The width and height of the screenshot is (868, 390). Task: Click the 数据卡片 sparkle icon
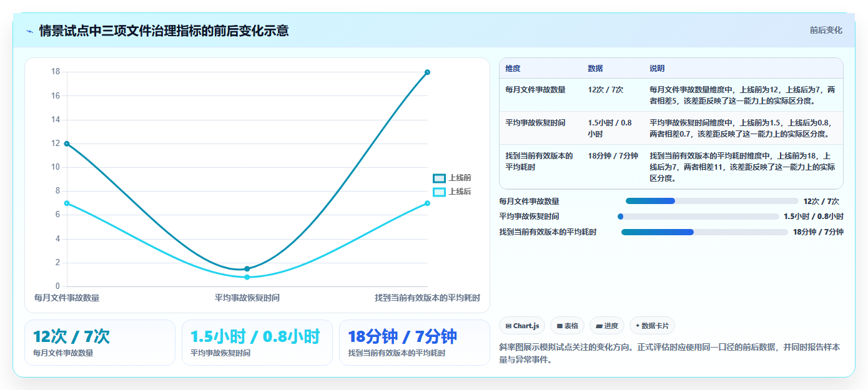(638, 326)
